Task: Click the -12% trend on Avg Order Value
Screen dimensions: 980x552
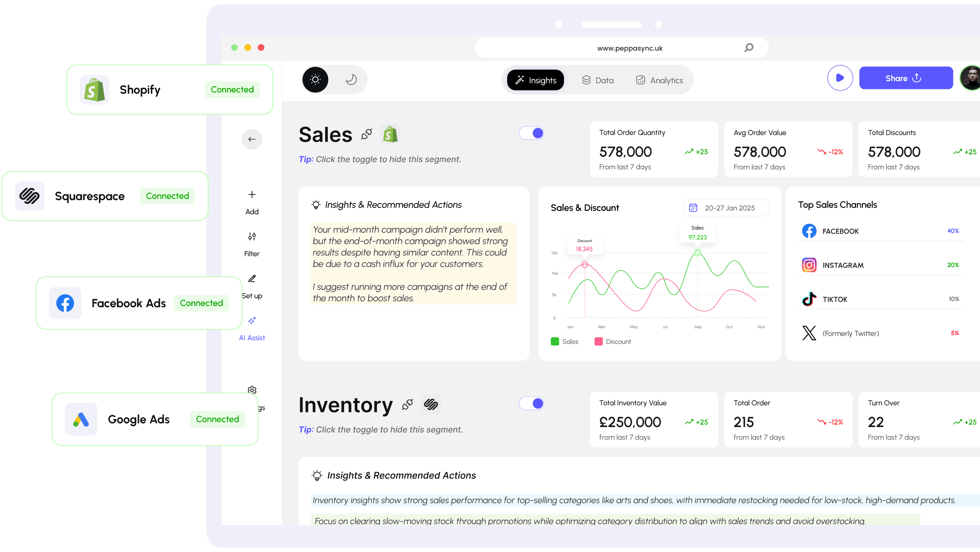Action: pyautogui.click(x=830, y=152)
